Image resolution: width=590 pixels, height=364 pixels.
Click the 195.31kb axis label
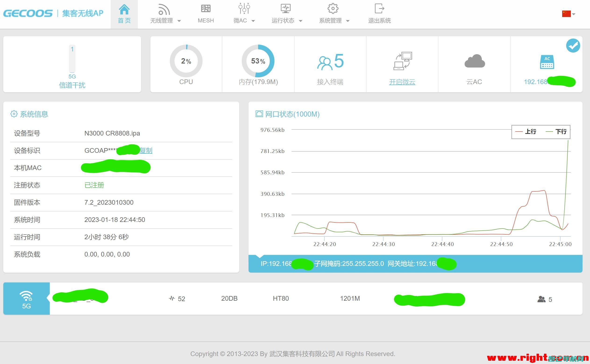tap(272, 215)
